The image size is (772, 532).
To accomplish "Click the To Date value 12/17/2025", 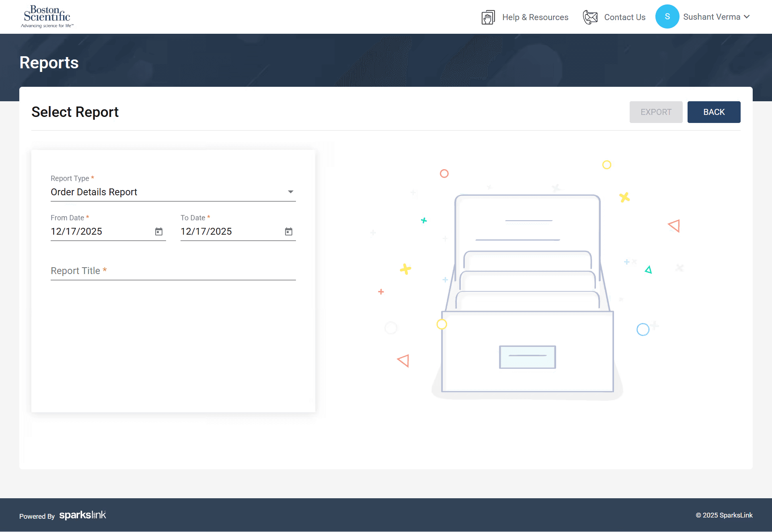I will pyautogui.click(x=206, y=231).
